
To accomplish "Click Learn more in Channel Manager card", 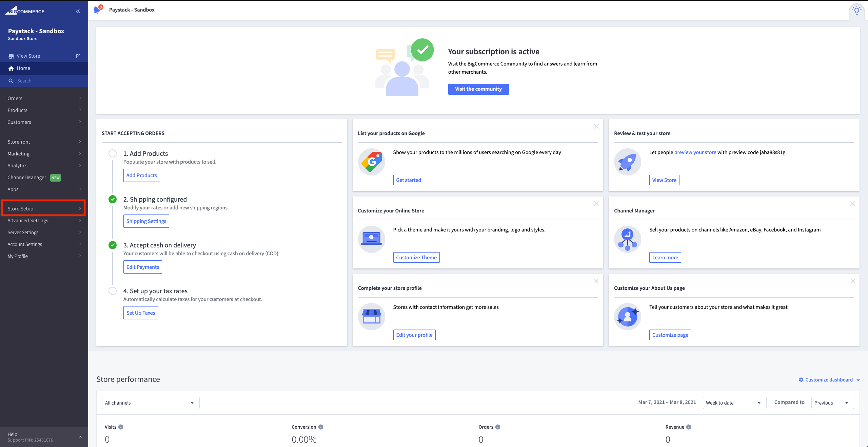I will pyautogui.click(x=665, y=258).
